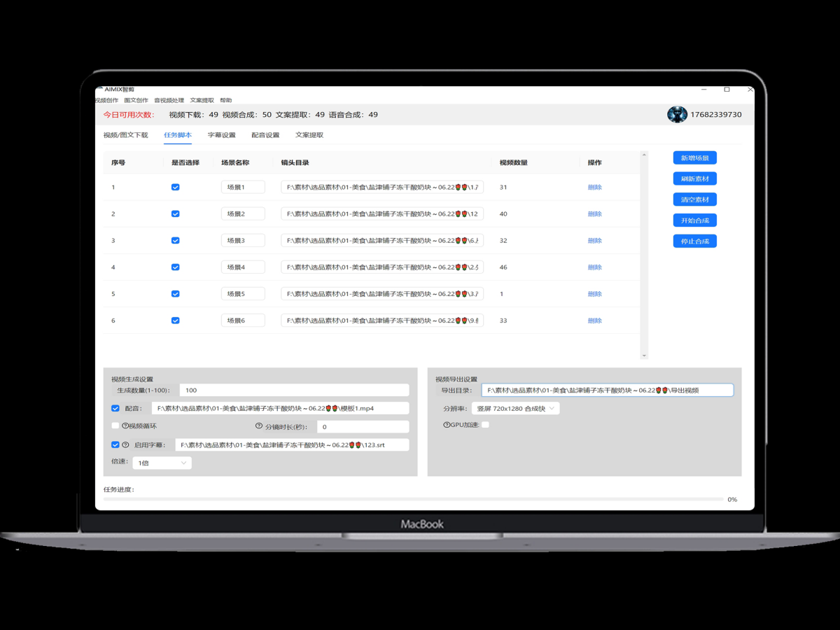Switch to the 字幕设置 tab
840x630 pixels.
[221, 135]
